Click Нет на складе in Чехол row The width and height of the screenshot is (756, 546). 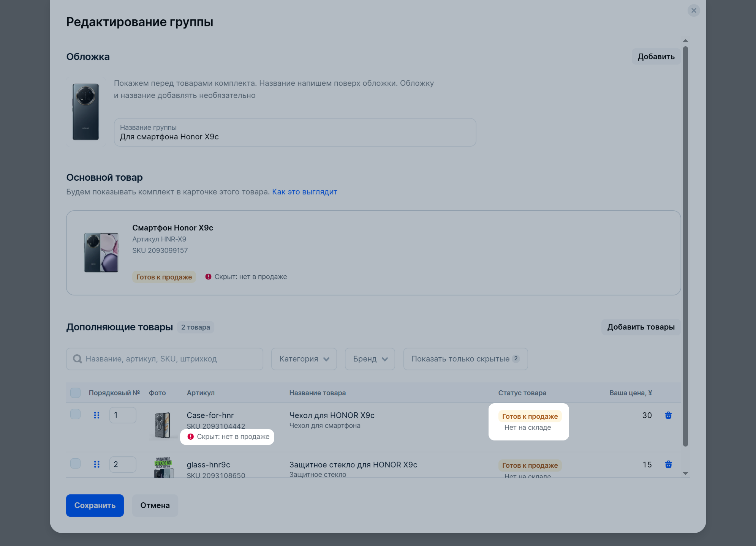pos(528,428)
